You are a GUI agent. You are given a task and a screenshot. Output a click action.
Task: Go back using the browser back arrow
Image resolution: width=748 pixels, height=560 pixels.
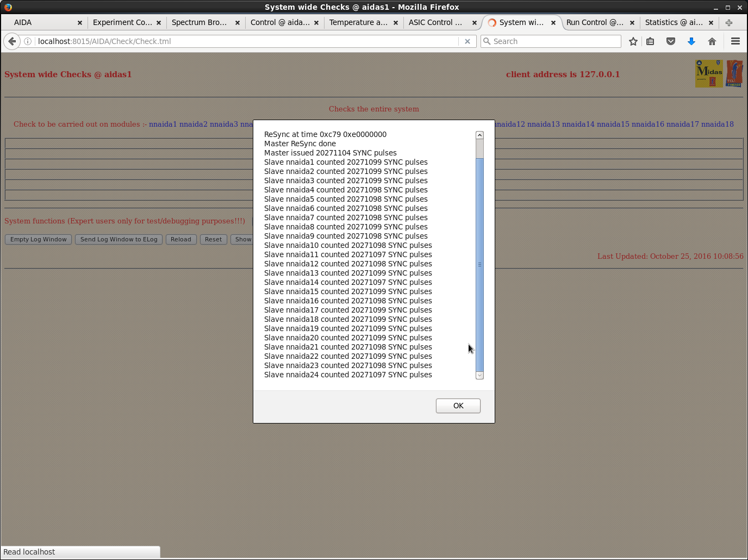click(x=12, y=41)
